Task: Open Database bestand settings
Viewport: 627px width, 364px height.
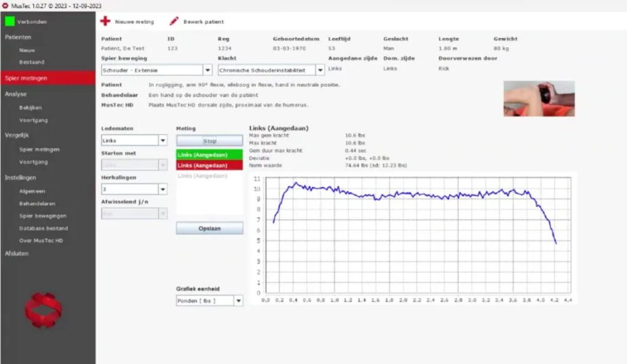Action: (43, 229)
